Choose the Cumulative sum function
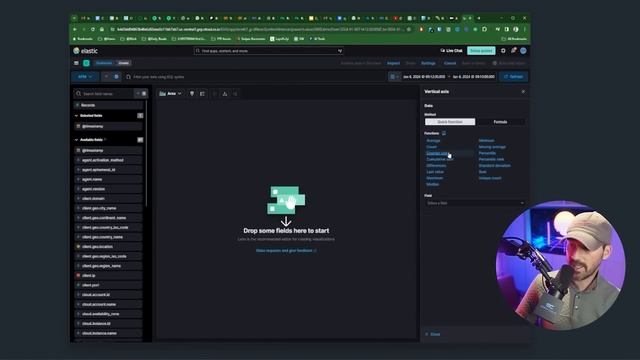The height and width of the screenshot is (360, 640). (x=440, y=160)
